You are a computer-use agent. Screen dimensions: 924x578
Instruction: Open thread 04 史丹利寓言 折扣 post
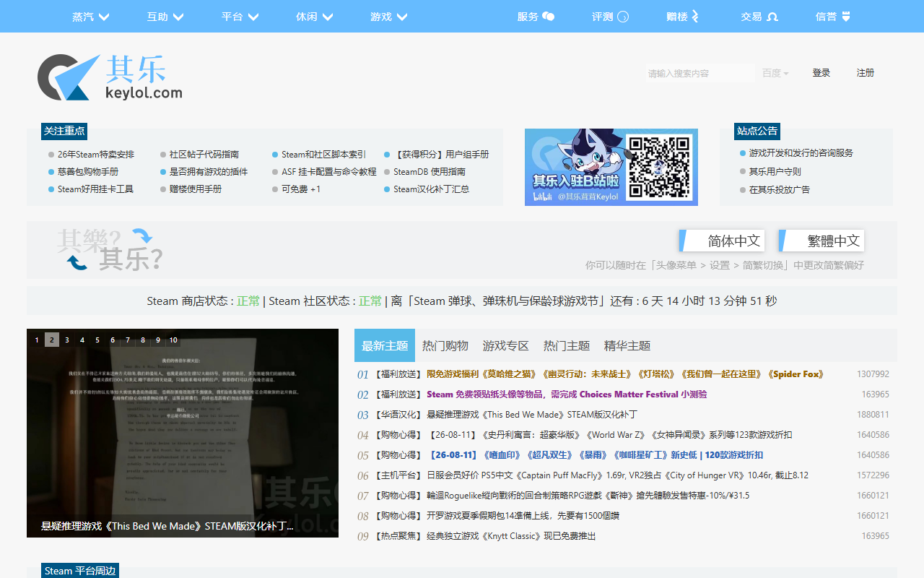pyautogui.click(x=609, y=435)
